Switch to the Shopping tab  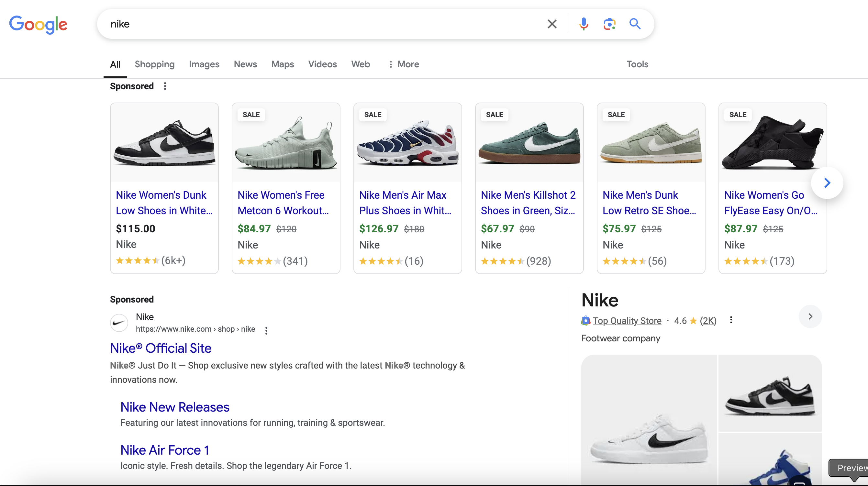(x=155, y=64)
